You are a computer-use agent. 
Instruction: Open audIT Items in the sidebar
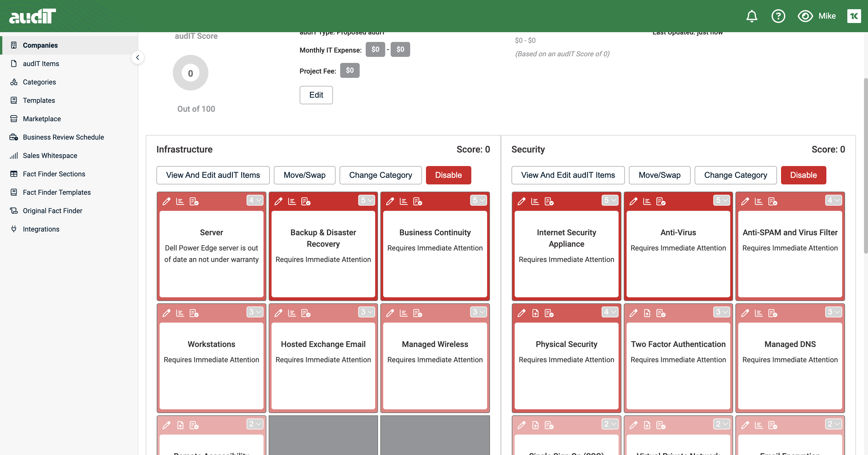click(69, 63)
